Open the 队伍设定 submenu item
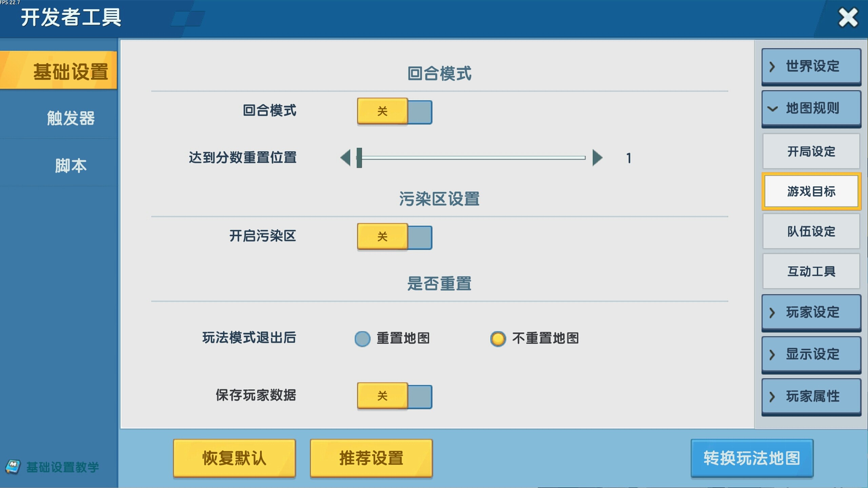This screenshot has width=868, height=488. tap(811, 231)
